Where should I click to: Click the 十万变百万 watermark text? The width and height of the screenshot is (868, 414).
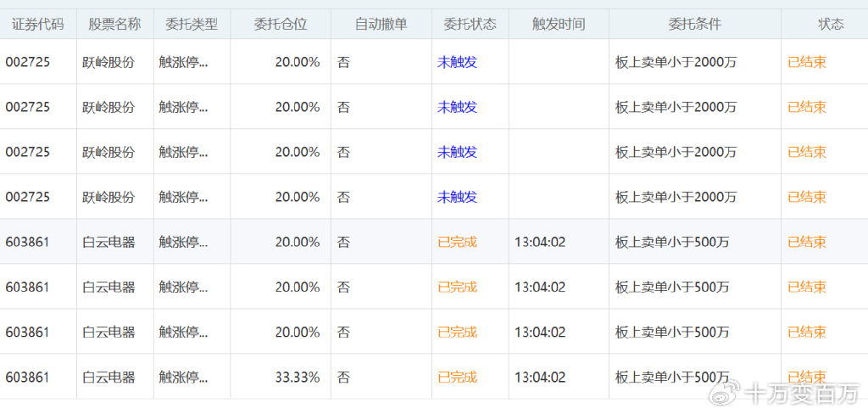tap(802, 394)
